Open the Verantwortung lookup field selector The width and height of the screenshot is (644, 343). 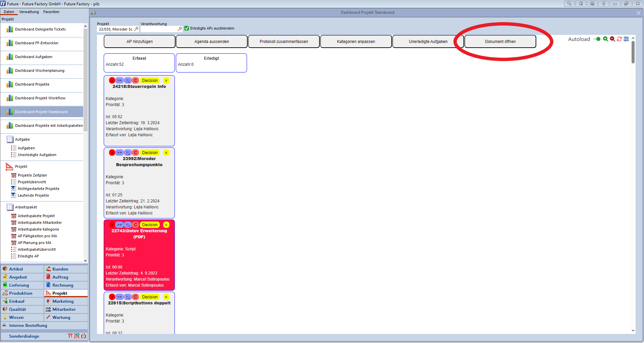(180, 29)
